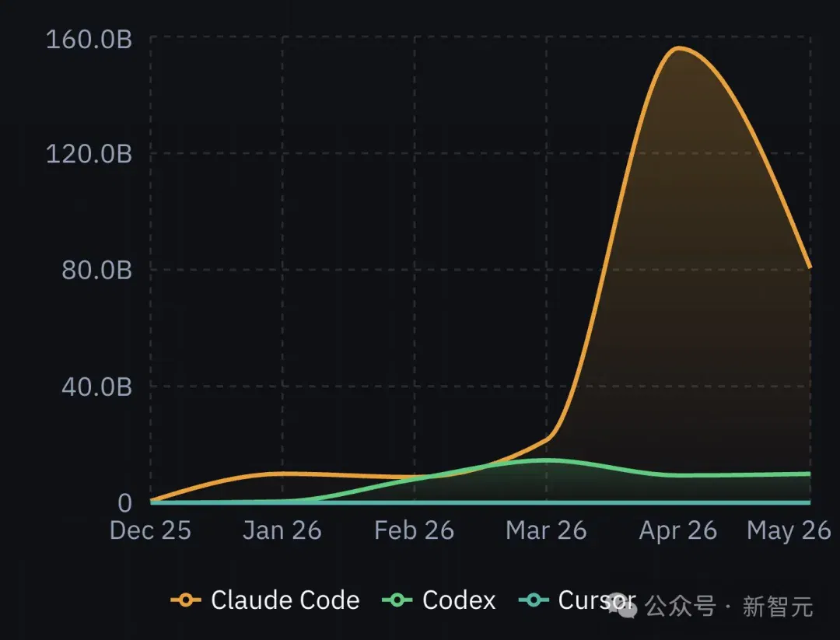Select the Mar 26 x-axis label

coord(546,531)
